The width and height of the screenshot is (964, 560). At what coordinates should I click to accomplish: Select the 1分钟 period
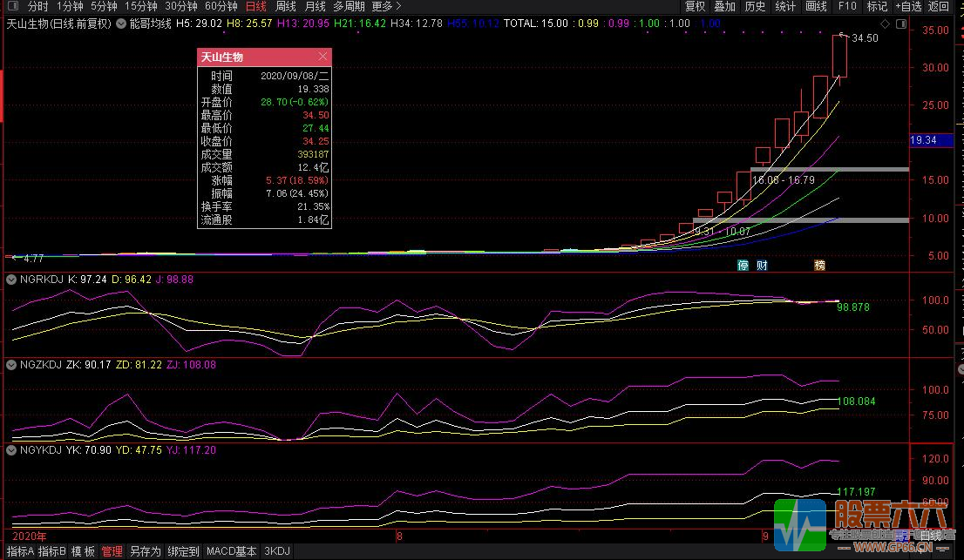[x=70, y=6]
